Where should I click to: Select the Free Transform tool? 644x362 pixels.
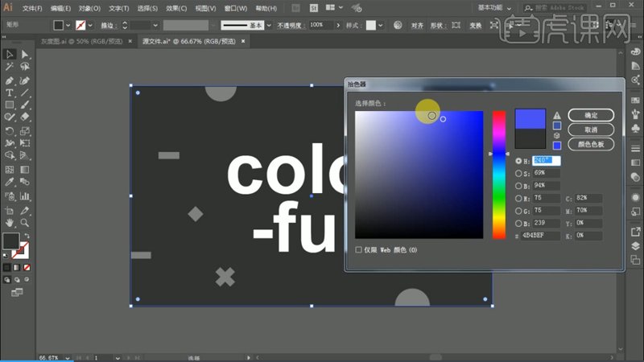25,143
